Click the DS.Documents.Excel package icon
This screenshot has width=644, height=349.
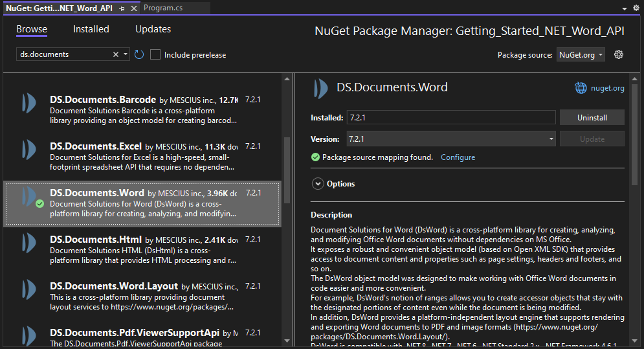tap(28, 150)
